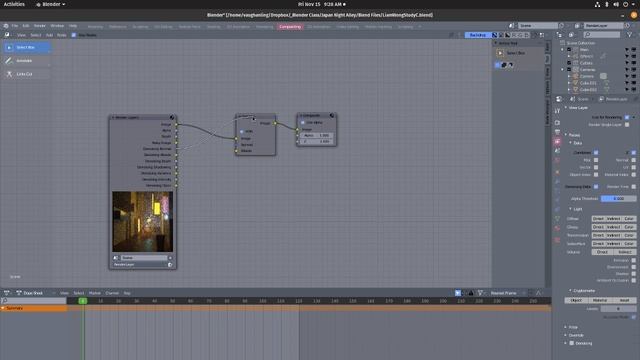Image resolution: width=640 pixels, height=360 pixels.
Task: Click the outliner filter funnel icon
Action: click(x=629, y=35)
